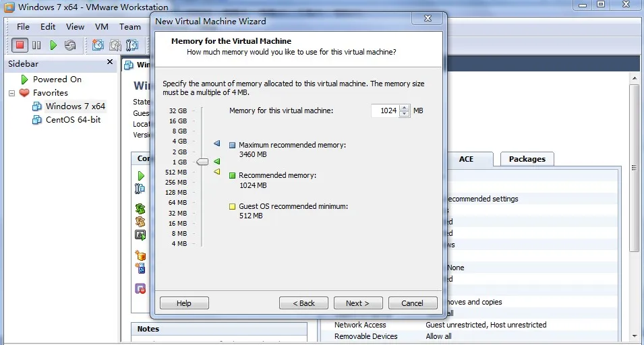This screenshot has width=644, height=345.
Task: Collapse the Favorites tree node
Action: [x=12, y=93]
